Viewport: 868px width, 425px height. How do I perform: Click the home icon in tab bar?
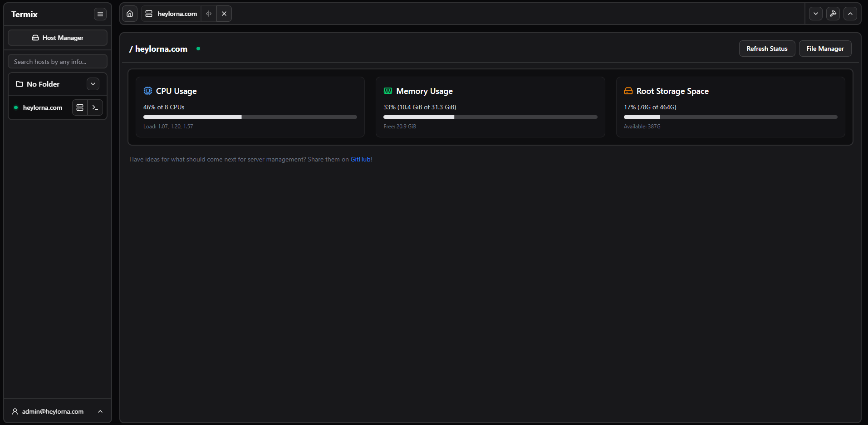130,14
